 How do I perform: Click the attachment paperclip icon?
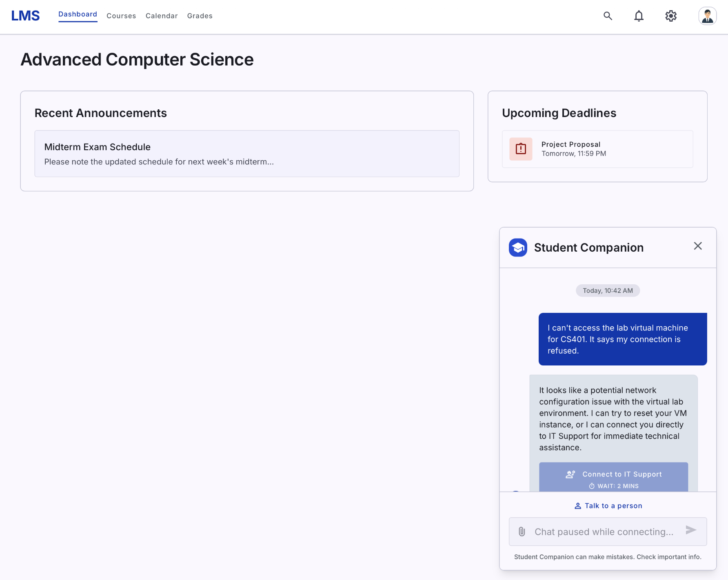522,531
